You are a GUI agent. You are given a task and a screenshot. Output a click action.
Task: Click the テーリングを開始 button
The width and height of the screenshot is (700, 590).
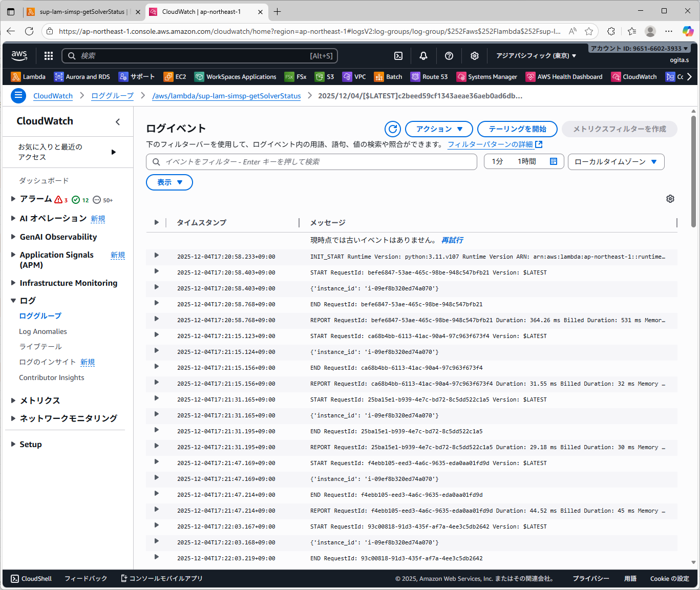[x=517, y=129]
